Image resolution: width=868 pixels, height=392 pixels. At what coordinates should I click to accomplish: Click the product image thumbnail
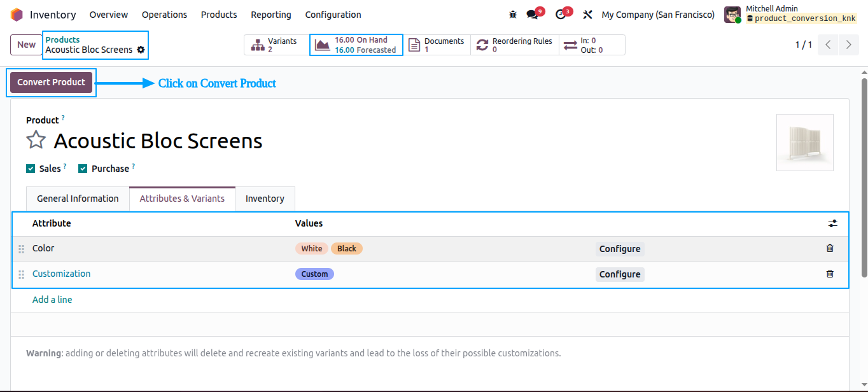[x=805, y=143]
